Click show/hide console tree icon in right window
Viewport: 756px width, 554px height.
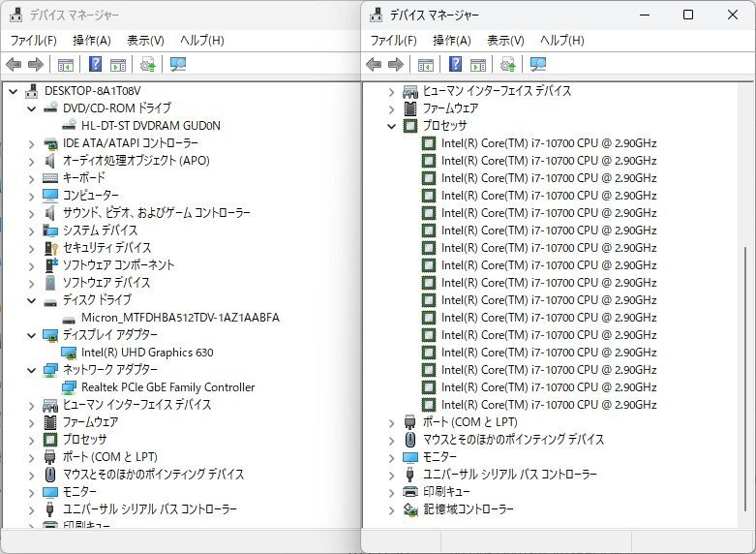[x=426, y=64]
